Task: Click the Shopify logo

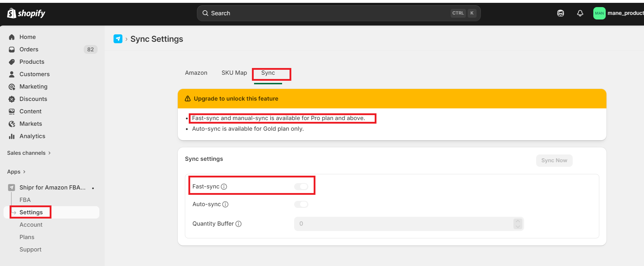Action: [26, 13]
